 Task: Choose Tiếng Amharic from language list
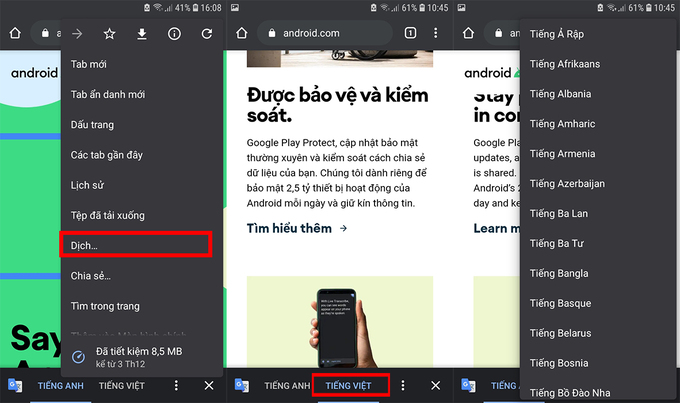tap(597, 124)
